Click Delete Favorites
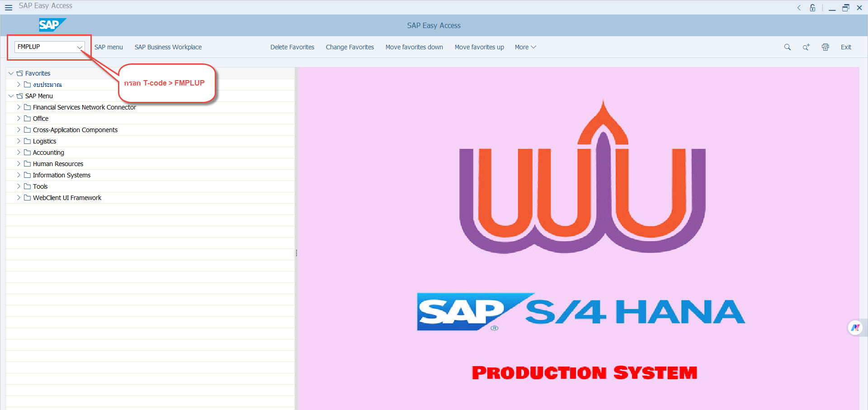The width and height of the screenshot is (868, 410). coord(292,47)
